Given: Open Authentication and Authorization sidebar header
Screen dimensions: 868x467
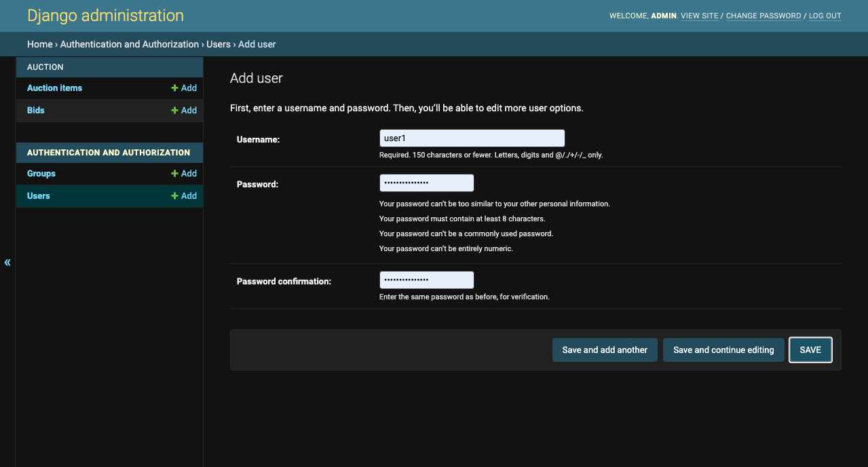Looking at the screenshot, I should (109, 153).
